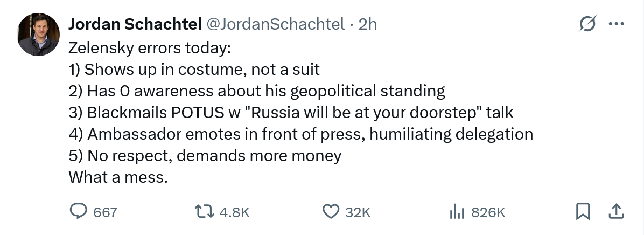Click the 4.8K reposts count
Screen dimensions: 644x235
click(x=235, y=212)
